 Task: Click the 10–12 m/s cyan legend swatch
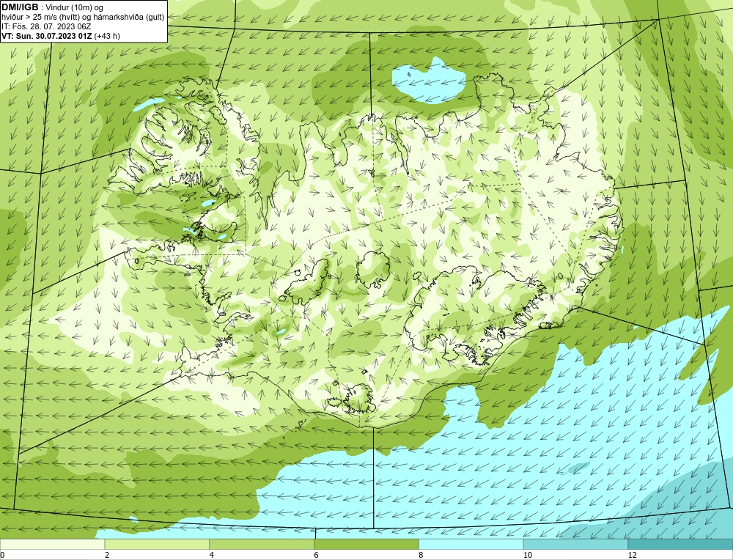tap(576, 545)
